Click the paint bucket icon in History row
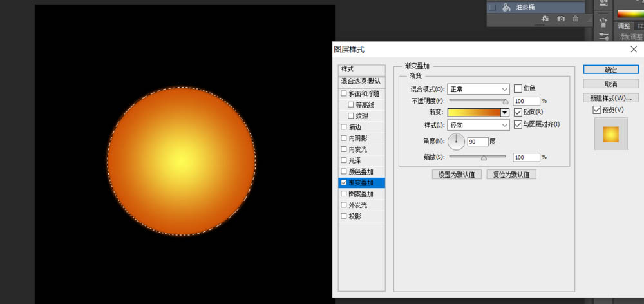 click(506, 7)
